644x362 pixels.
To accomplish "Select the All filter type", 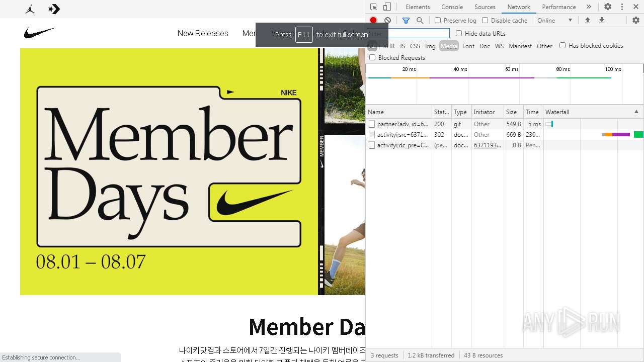I will pyautogui.click(x=372, y=46).
